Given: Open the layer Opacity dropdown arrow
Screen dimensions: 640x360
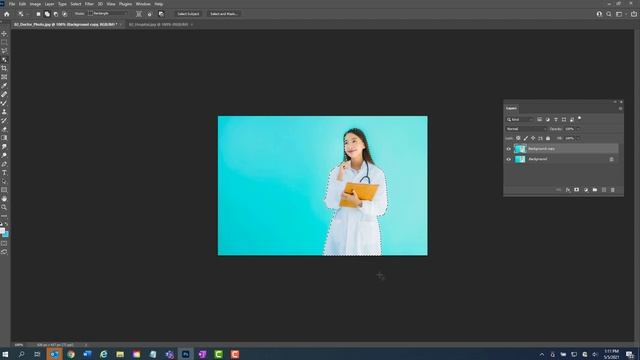Looking at the screenshot, I should coord(578,129).
